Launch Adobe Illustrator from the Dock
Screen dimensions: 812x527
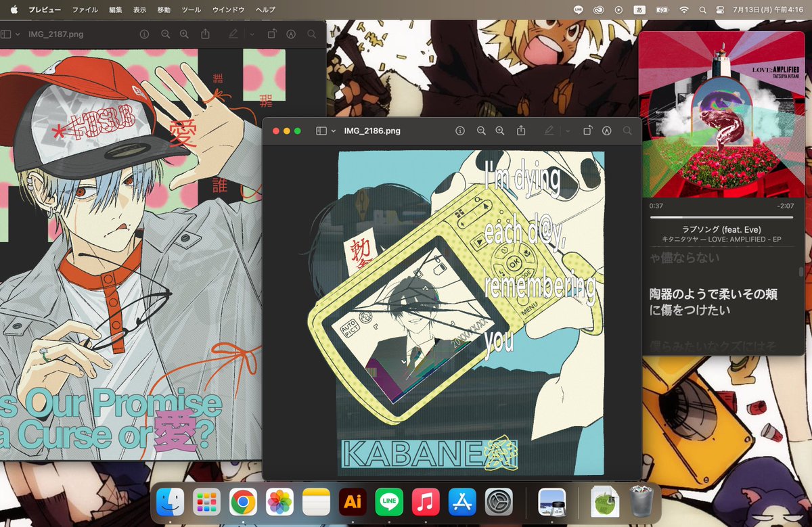[x=353, y=501]
